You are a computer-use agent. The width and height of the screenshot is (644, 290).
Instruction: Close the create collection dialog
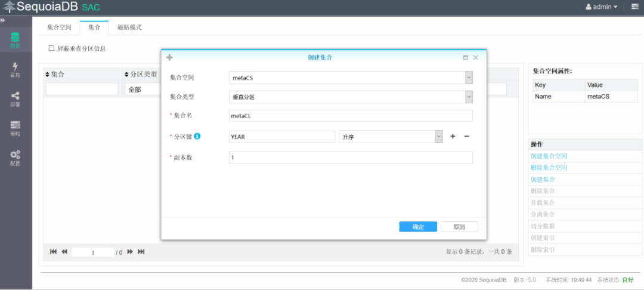[476, 57]
